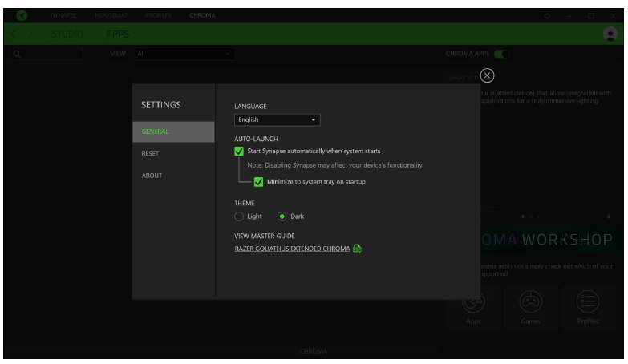
Task: Open the Mousemat top tab
Action: (111, 15)
